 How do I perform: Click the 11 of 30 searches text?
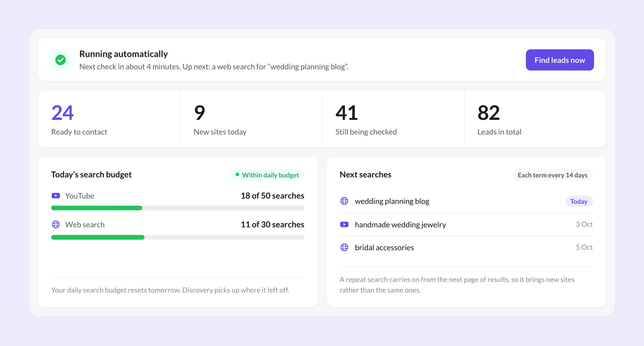point(272,224)
